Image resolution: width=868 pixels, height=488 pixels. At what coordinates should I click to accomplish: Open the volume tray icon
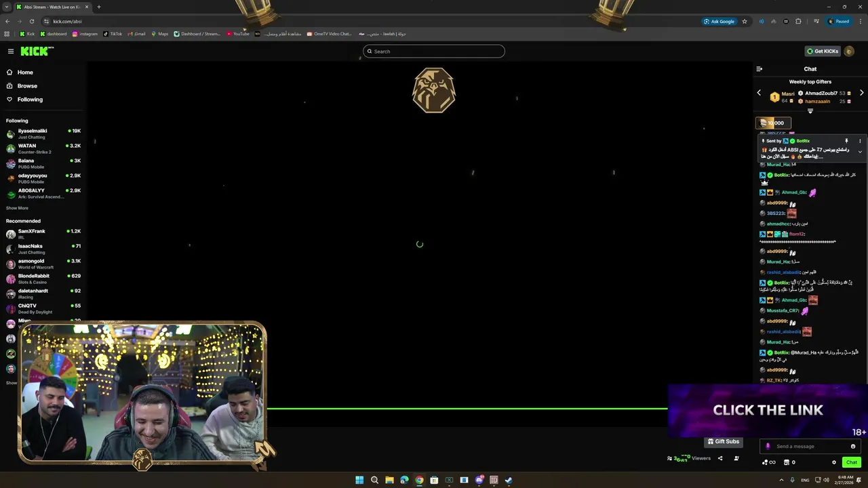pyautogui.click(x=826, y=480)
